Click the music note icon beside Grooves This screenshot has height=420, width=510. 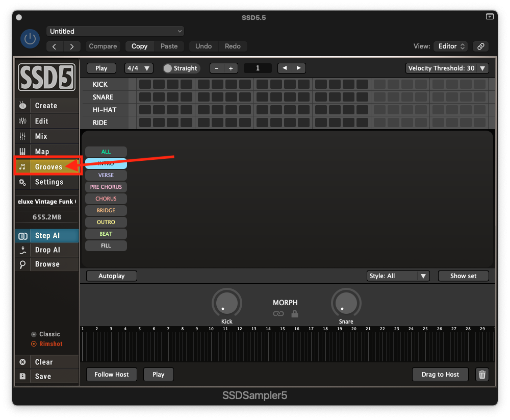22,167
